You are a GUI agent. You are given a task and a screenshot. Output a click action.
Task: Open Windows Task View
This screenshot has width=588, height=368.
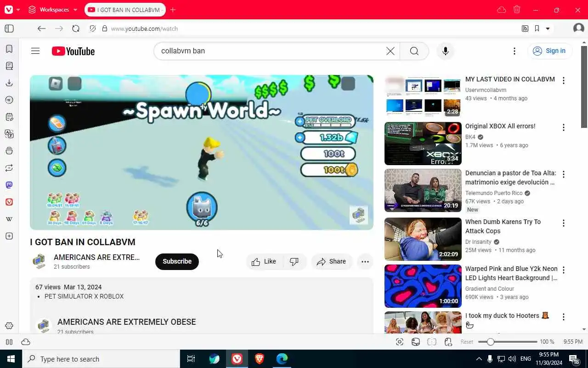pos(191,359)
